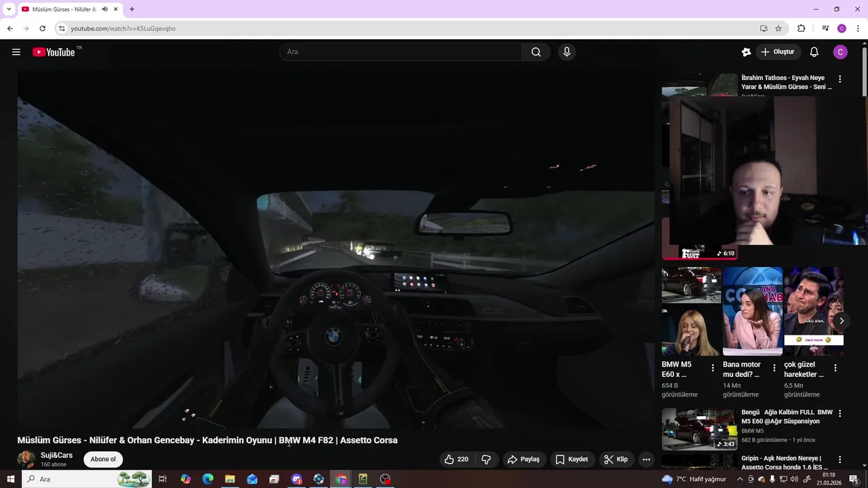Go forward in browser history
868x488 pixels.
point(26,28)
